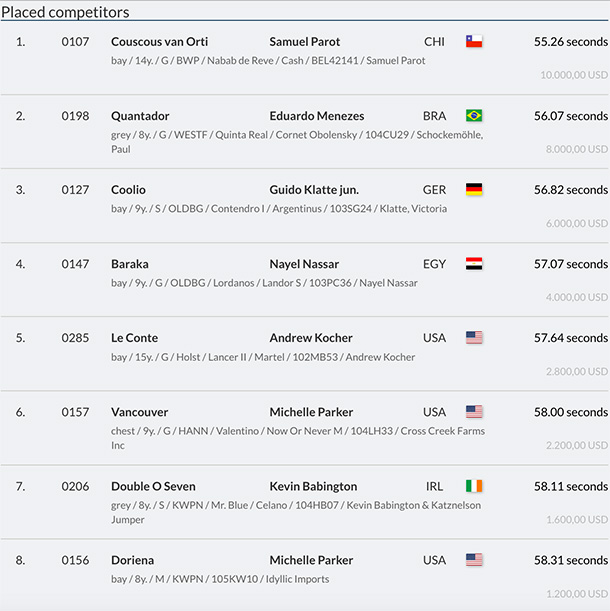The image size is (610, 611).
Task: Click the Egypt flag icon
Action: [474, 264]
